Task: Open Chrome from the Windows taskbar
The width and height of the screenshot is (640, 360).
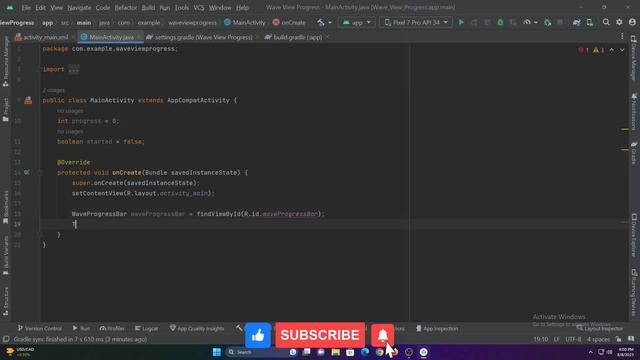Action: click(x=380, y=352)
